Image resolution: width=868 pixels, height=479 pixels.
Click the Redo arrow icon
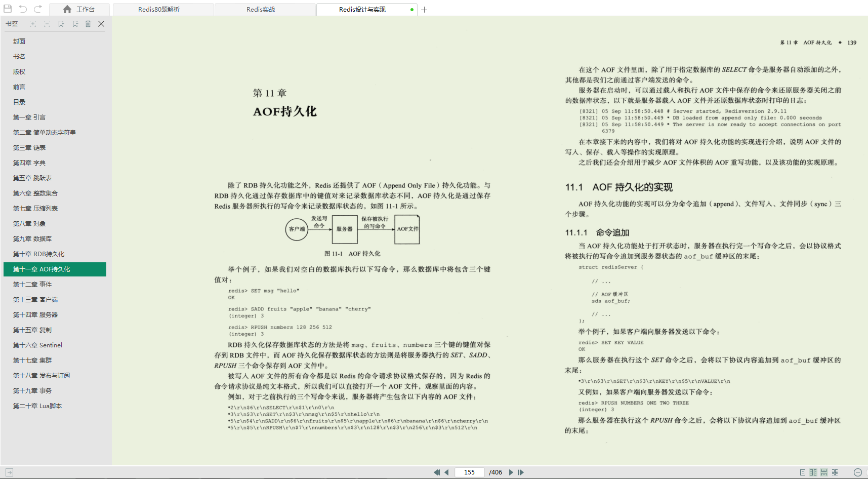[38, 9]
